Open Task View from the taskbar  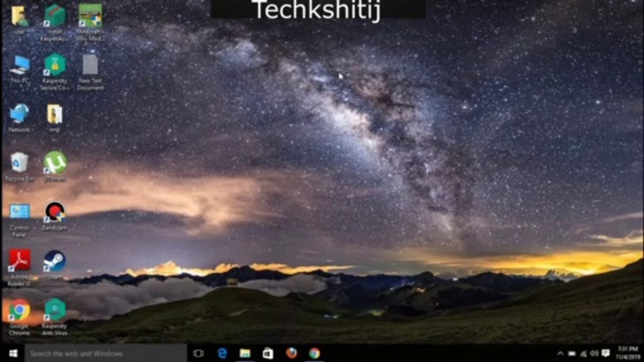(198, 353)
